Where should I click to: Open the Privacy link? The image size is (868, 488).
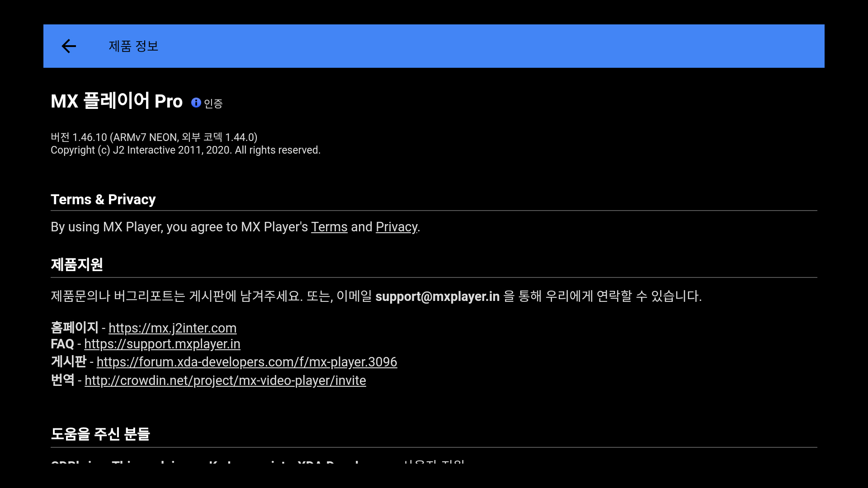coord(396,227)
